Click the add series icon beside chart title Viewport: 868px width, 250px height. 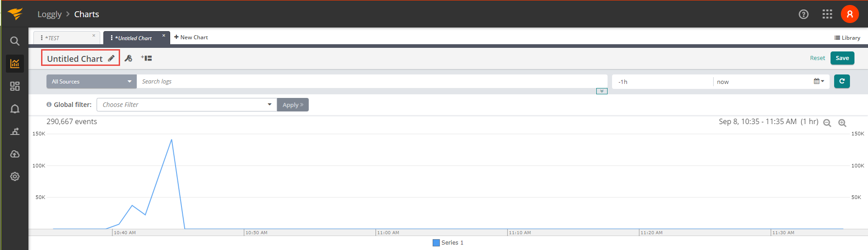point(146,58)
